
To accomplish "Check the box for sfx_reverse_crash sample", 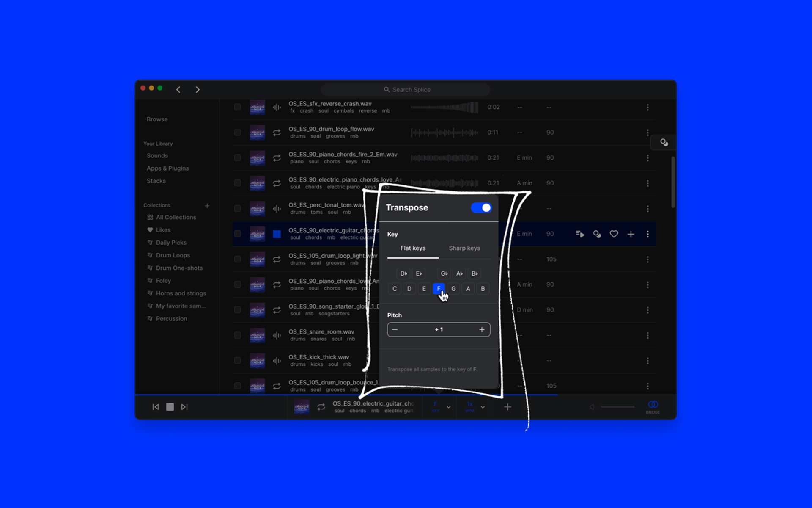I will (x=238, y=107).
